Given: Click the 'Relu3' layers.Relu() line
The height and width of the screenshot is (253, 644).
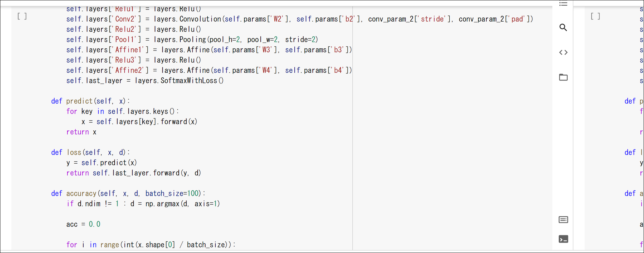Looking at the screenshot, I should [134, 60].
